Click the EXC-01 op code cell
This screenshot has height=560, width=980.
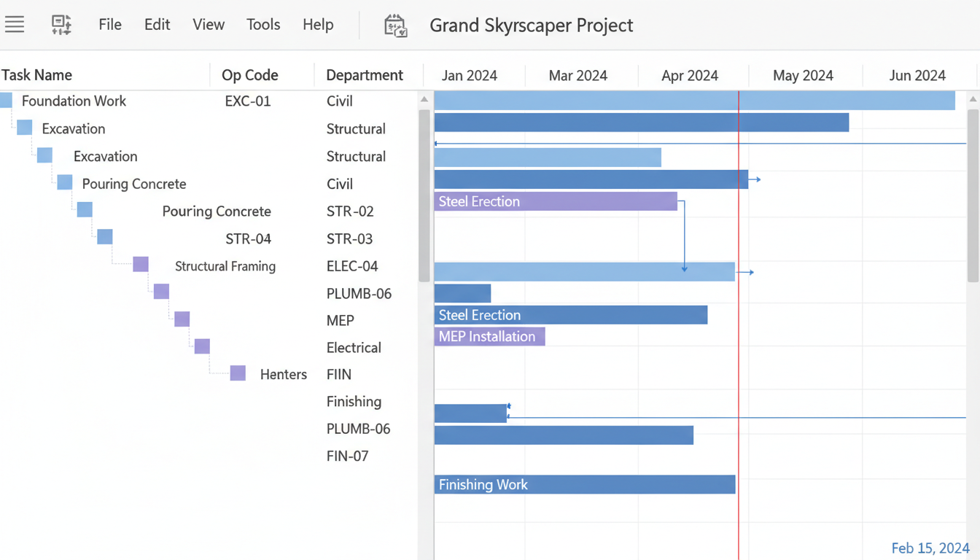pos(248,101)
